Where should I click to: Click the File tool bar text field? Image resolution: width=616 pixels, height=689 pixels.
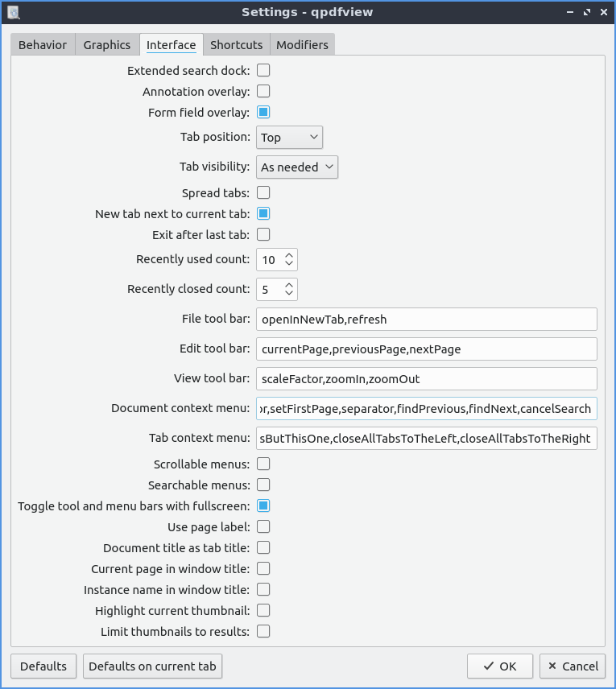click(x=426, y=320)
